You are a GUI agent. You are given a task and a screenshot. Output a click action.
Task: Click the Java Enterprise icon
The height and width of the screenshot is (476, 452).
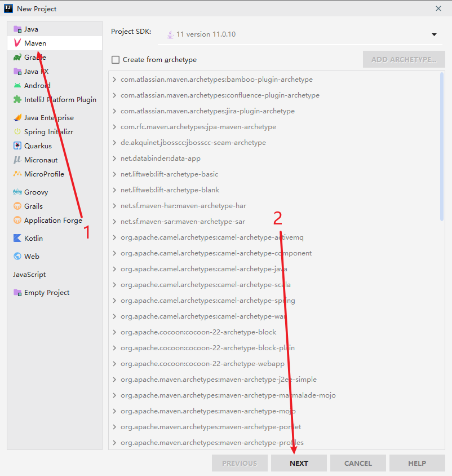click(x=17, y=117)
